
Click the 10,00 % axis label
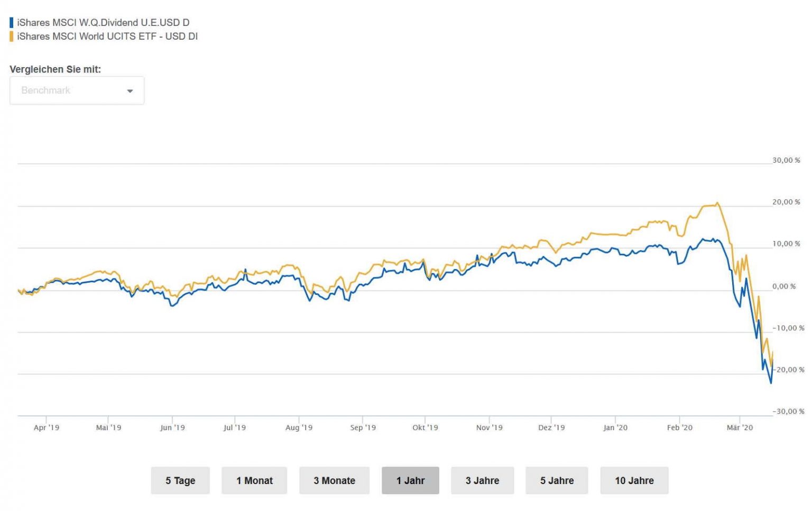point(786,244)
